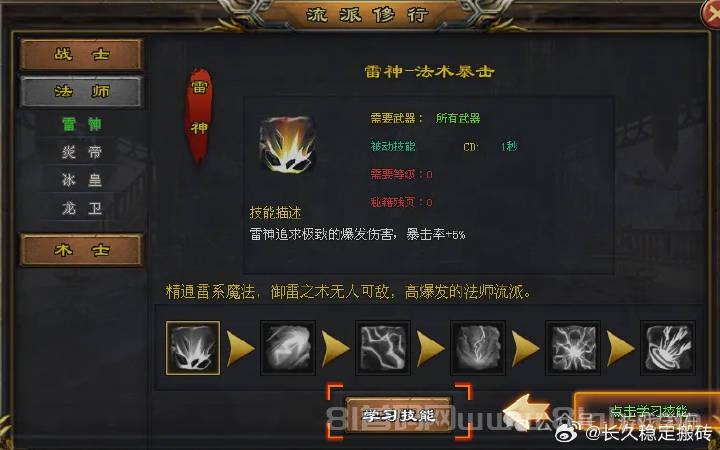The image size is (720, 450).
Task: Choose the 龙卫 school entry
Action: click(x=82, y=208)
